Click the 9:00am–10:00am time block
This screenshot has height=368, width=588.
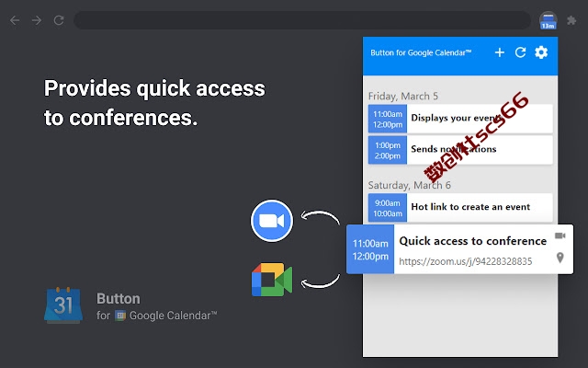388,208
